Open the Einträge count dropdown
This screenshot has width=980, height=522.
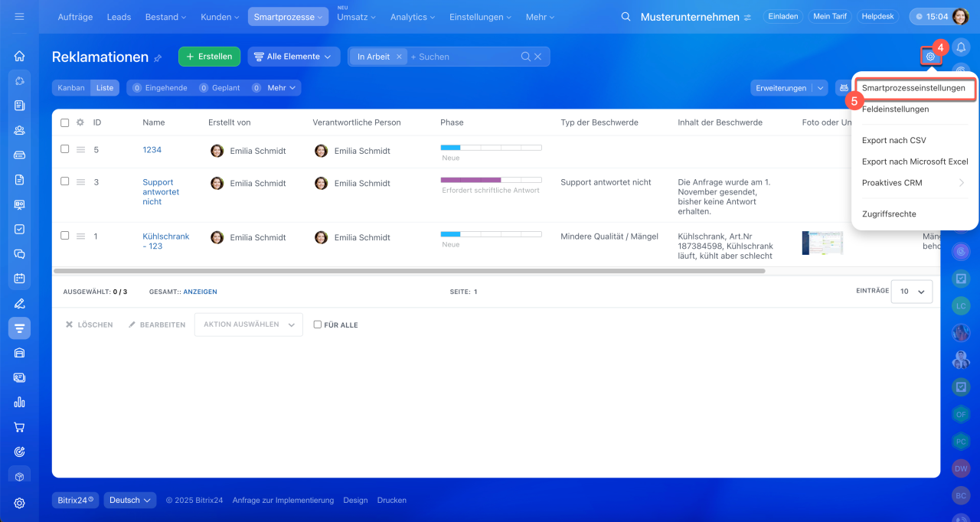[x=913, y=292]
